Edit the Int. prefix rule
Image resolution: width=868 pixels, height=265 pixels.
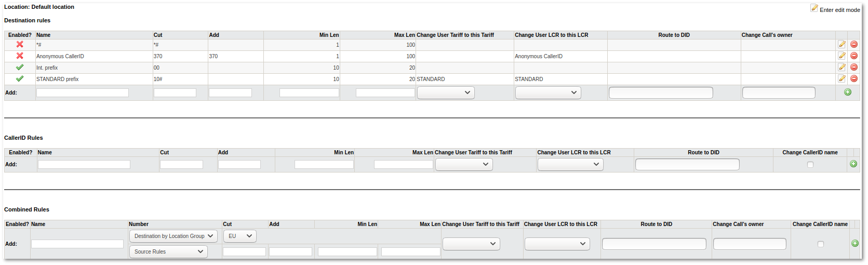(842, 68)
